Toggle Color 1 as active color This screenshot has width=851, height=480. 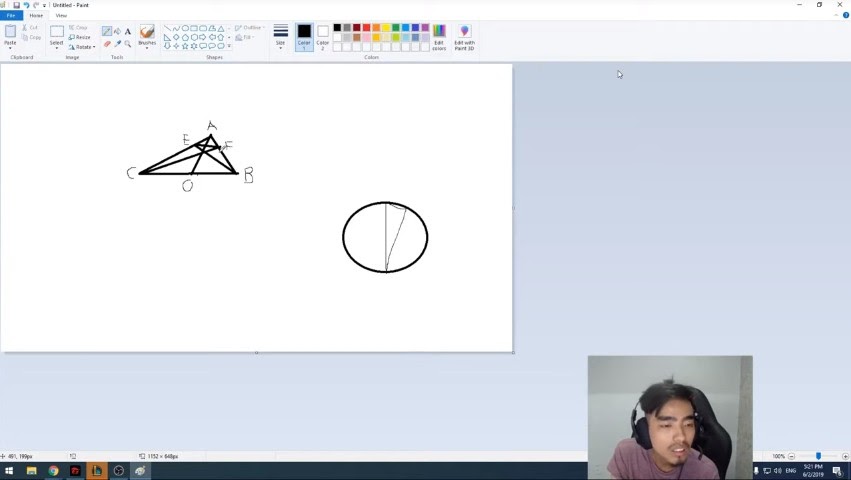tap(304, 37)
